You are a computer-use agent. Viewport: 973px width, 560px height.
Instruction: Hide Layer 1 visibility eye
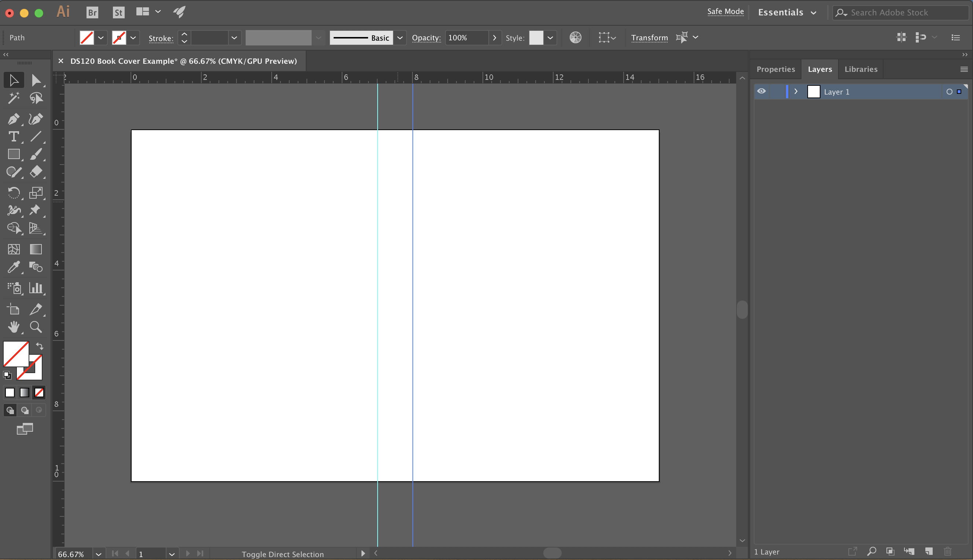point(761,91)
